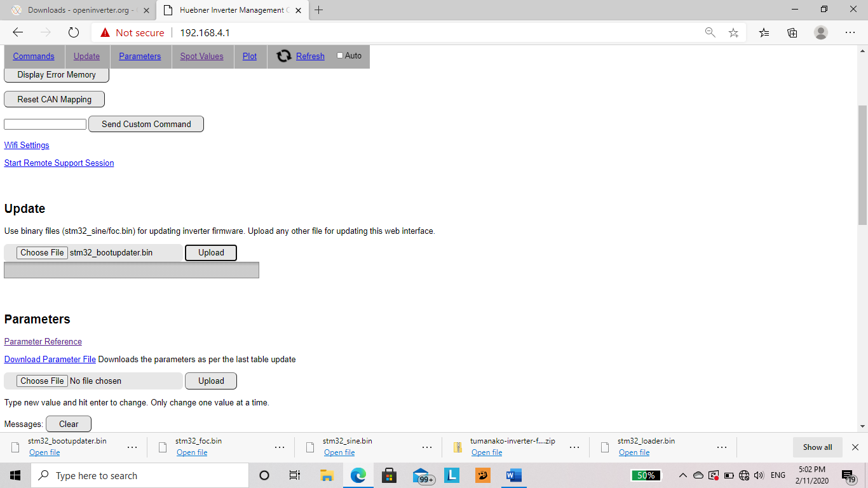Click Download Parameter File link
Image resolution: width=868 pixels, height=488 pixels.
[50, 359]
